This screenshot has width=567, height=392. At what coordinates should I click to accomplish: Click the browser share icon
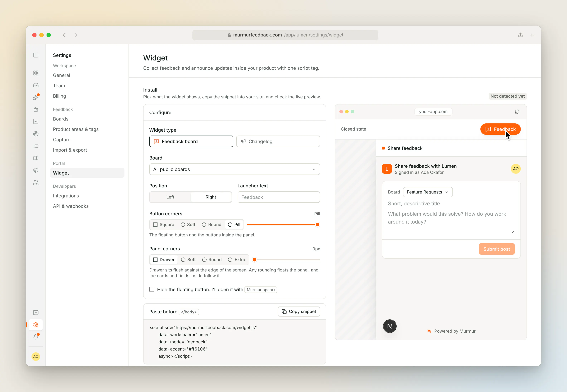click(x=520, y=35)
